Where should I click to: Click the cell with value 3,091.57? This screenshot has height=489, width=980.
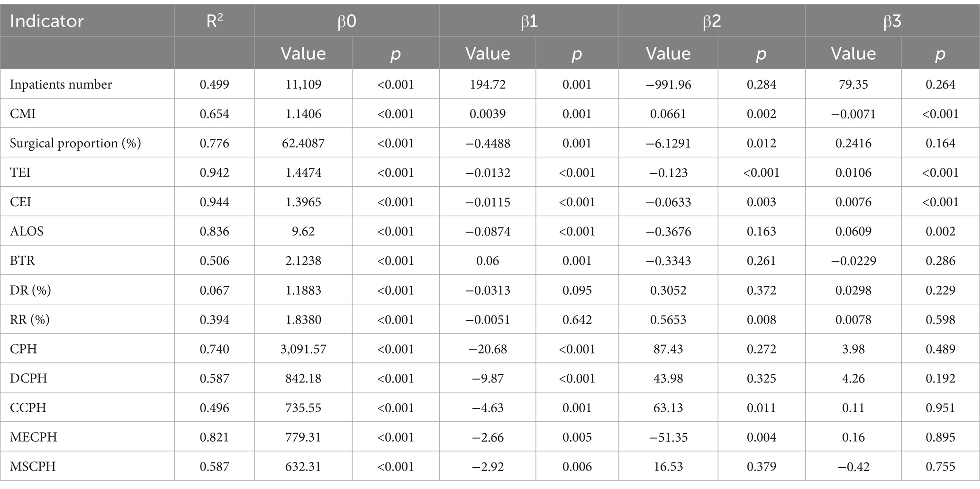click(303, 349)
